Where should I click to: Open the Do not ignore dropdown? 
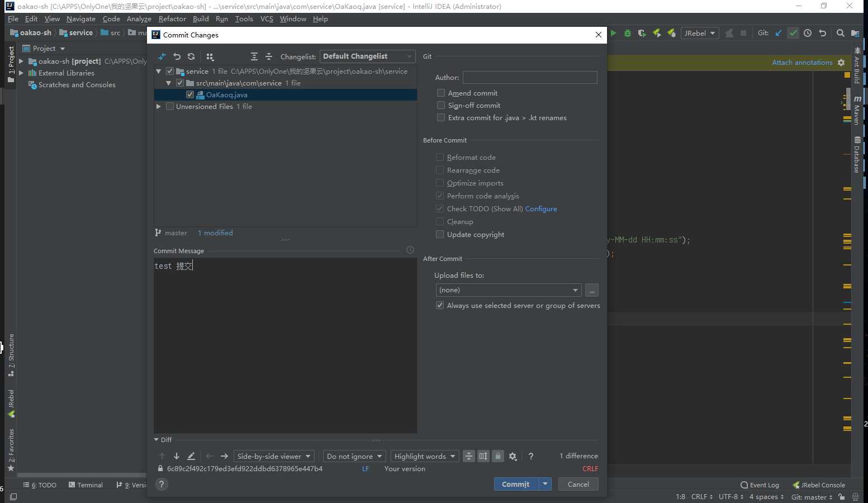(x=354, y=456)
